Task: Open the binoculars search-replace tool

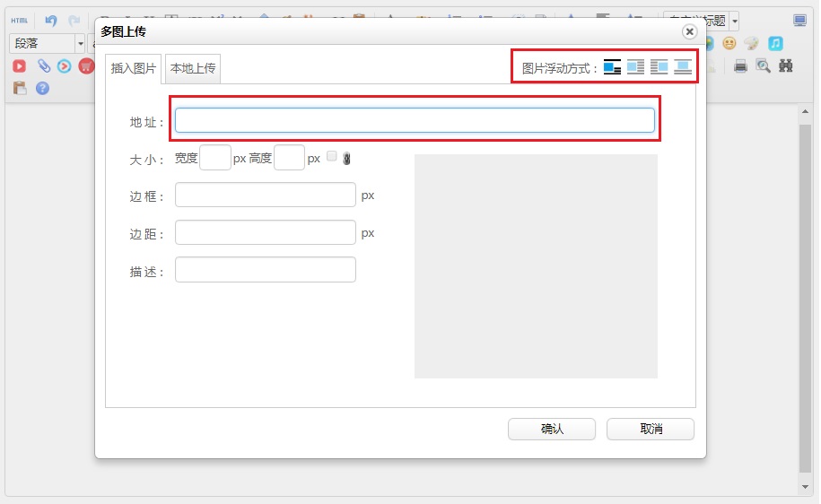Action: coord(786,65)
